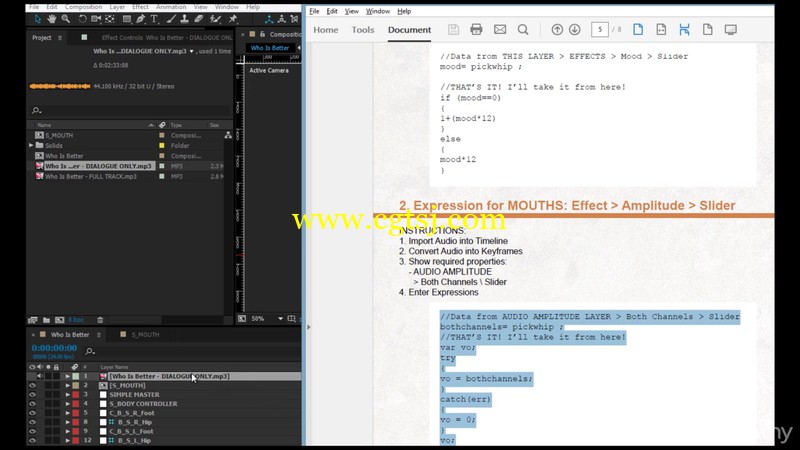Click the Who Is Better composition viewer tab button
The height and width of the screenshot is (450, 800).
pyautogui.click(x=269, y=48)
